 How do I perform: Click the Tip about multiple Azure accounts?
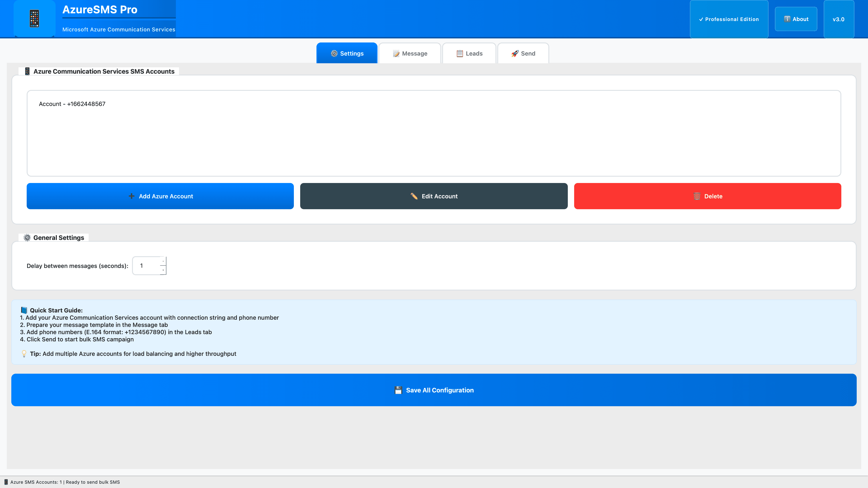pyautogui.click(x=133, y=354)
